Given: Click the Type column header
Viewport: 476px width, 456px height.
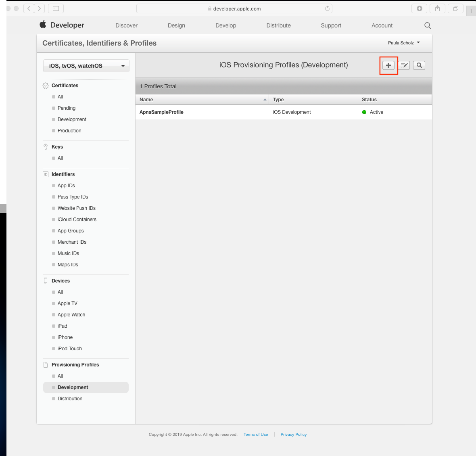Looking at the screenshot, I should (313, 100).
